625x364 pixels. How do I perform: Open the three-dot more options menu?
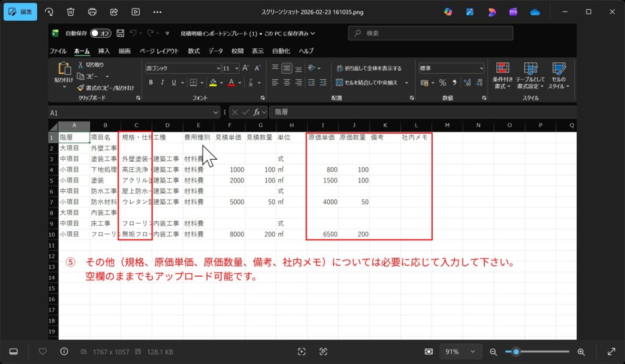point(157,12)
